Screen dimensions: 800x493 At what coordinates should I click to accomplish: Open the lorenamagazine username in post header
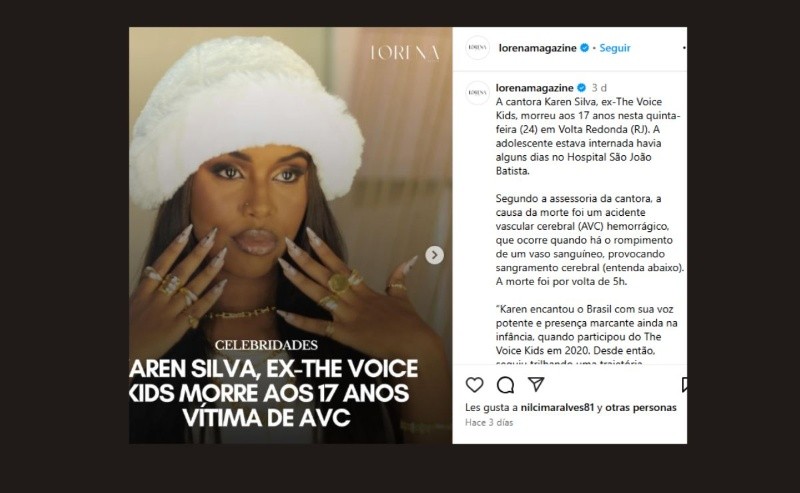click(x=537, y=48)
